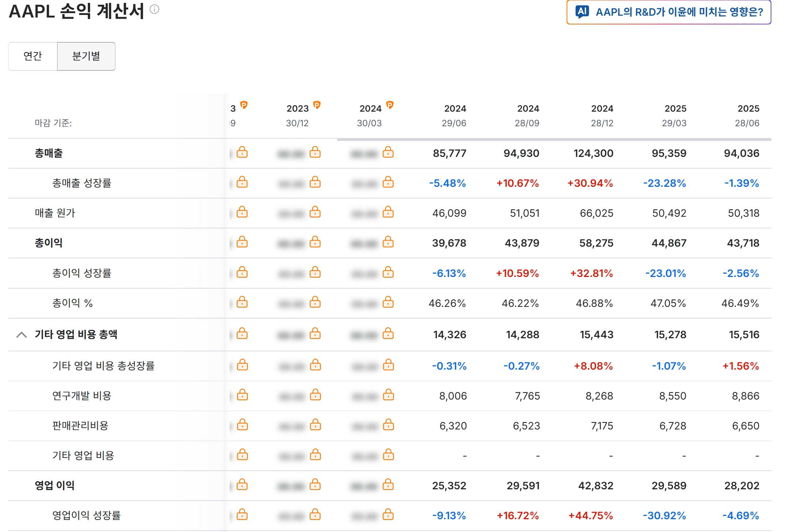Click the lock icon for 영업 이익 in 30/03 column

coord(388,484)
